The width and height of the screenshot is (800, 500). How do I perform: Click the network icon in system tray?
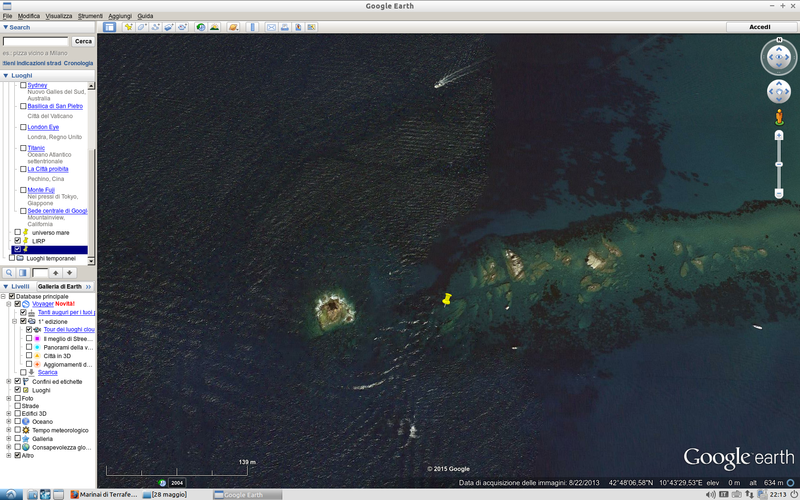coord(749,494)
